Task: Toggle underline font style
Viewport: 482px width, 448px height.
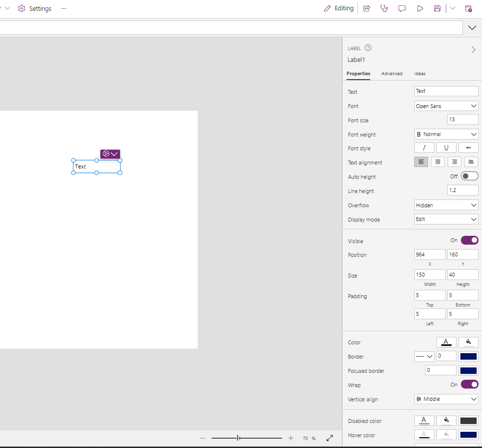Action: (446, 148)
